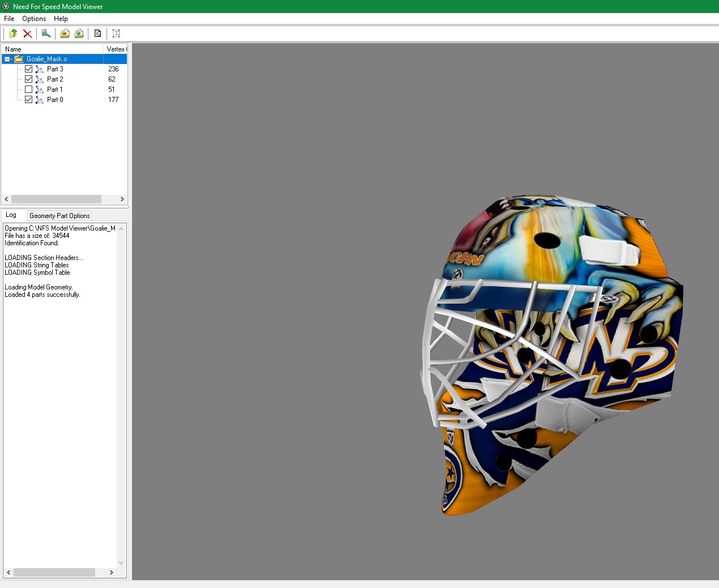Click the texture search magnifier icon

tap(46, 33)
